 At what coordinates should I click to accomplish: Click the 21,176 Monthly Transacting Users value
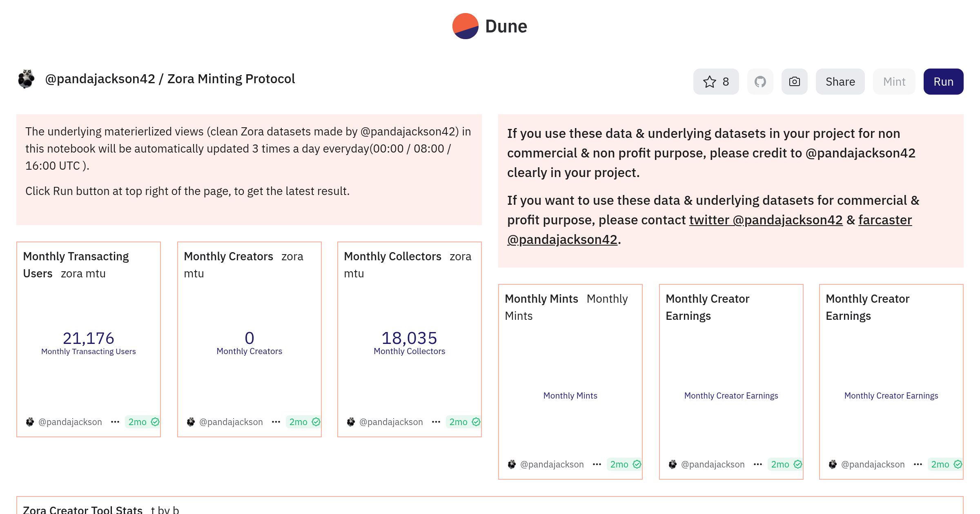click(x=88, y=338)
